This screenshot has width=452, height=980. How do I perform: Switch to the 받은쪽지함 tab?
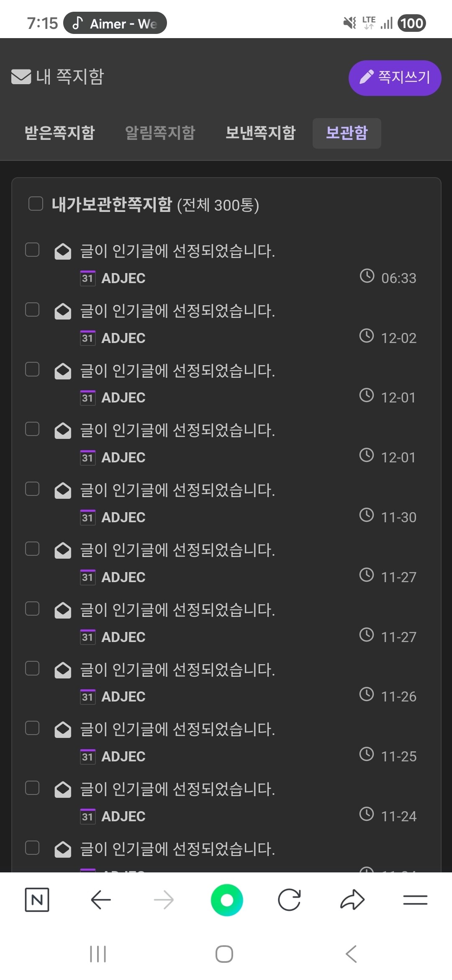click(60, 133)
